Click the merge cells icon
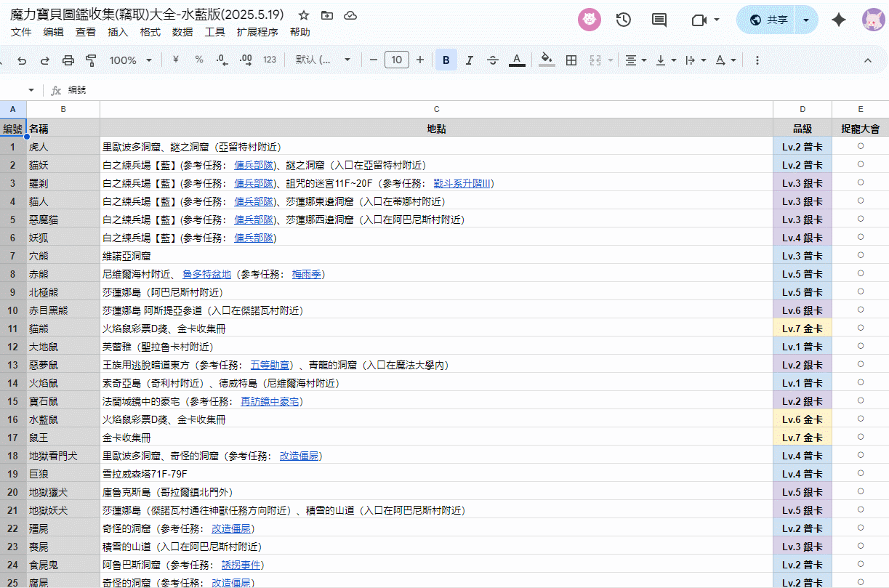The width and height of the screenshot is (889, 588). [595, 60]
